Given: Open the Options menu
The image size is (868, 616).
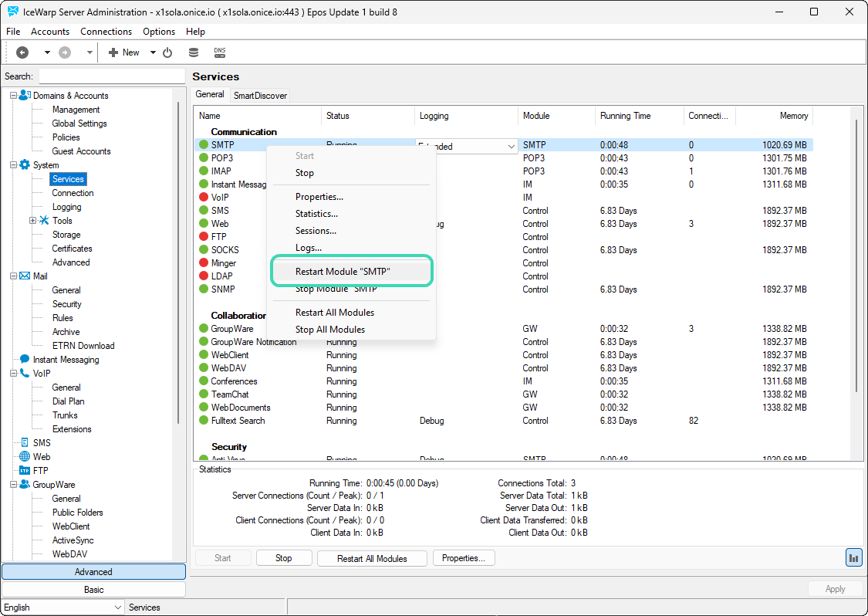Looking at the screenshot, I should click(x=159, y=32).
